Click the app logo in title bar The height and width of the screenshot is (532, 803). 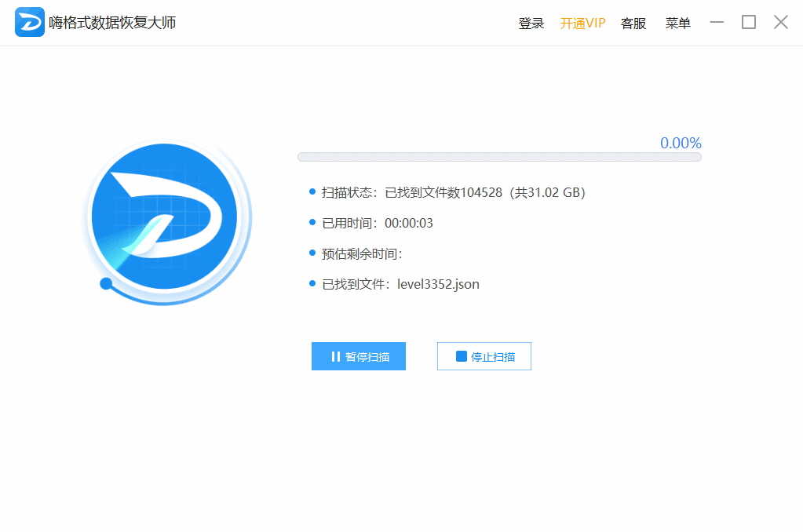coord(29,23)
